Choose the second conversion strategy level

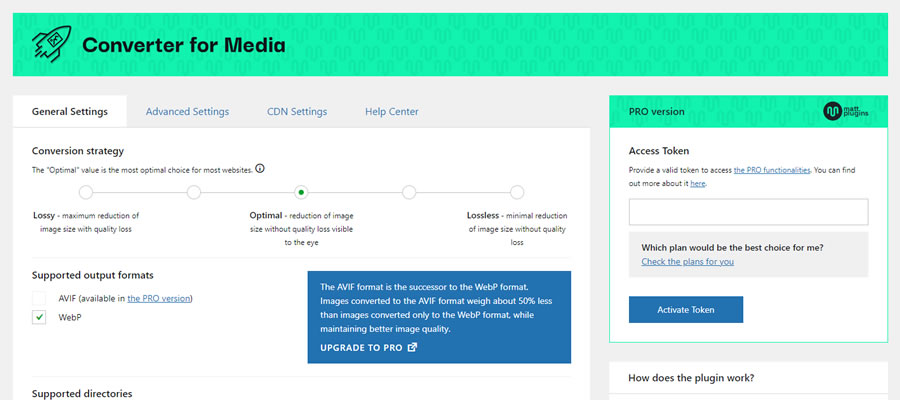click(x=194, y=192)
